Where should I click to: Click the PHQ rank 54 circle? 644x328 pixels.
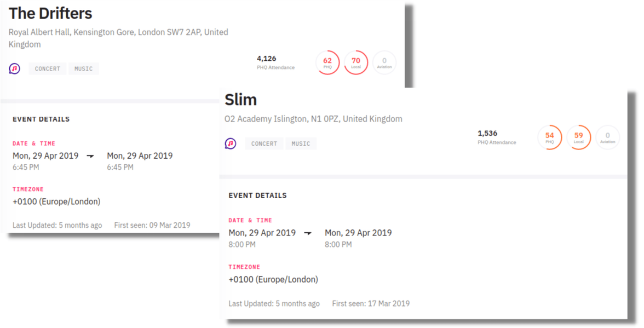point(550,137)
